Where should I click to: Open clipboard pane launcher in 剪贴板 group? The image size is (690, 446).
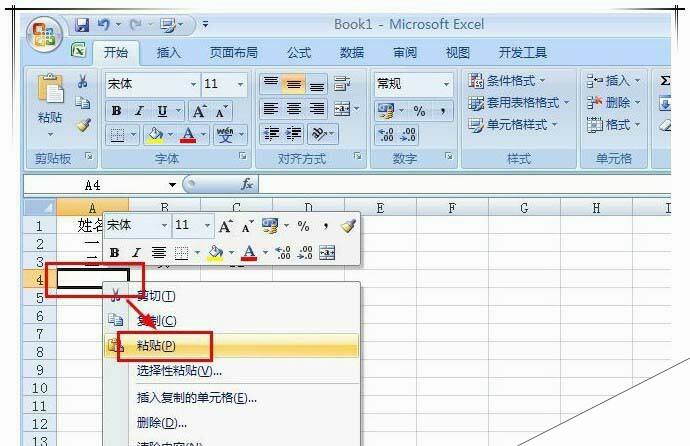(89, 156)
